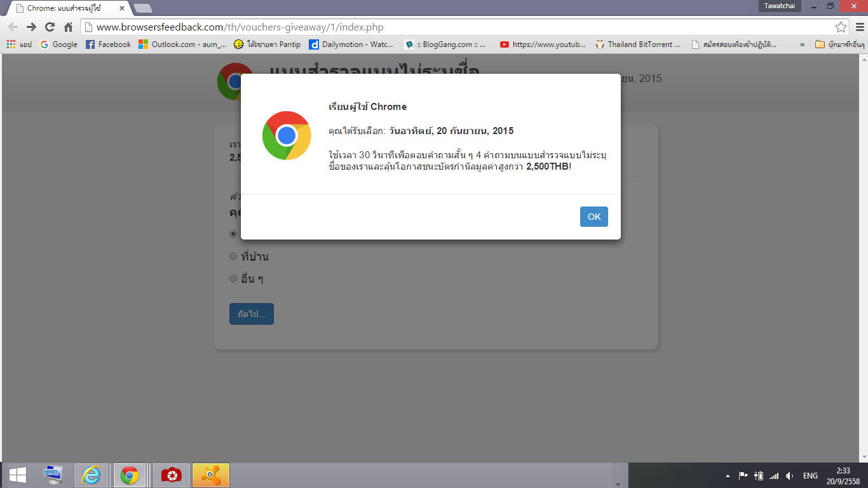The image size is (868, 488).
Task: Open the Google bookmark
Action: coord(58,44)
